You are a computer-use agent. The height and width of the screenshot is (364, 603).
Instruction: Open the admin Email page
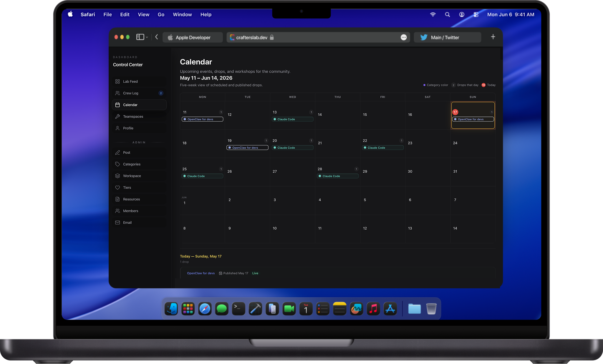coord(139,222)
